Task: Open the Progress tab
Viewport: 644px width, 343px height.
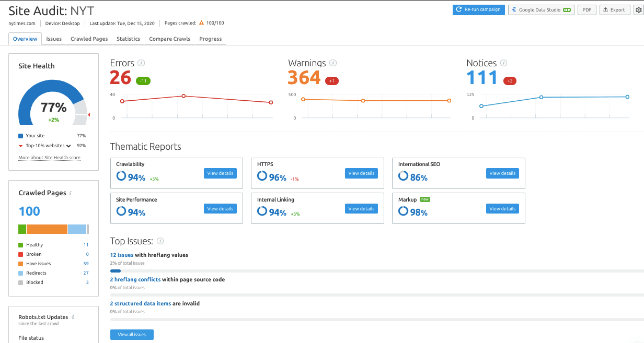Action: click(x=211, y=39)
